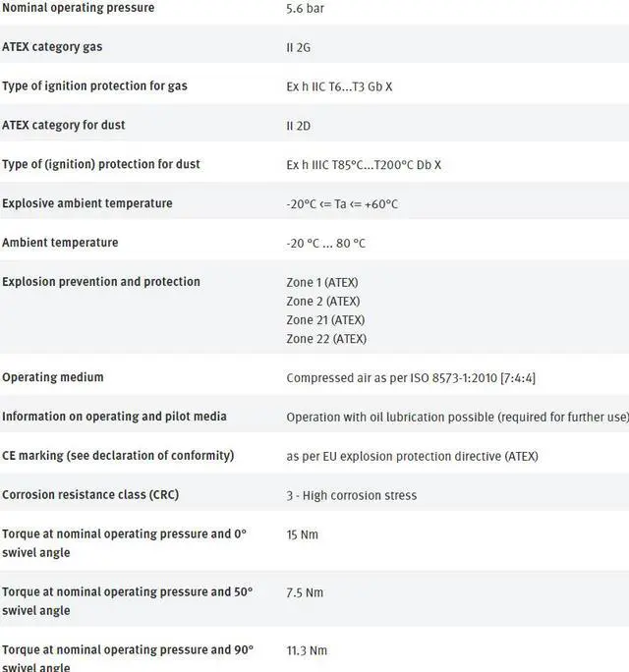Viewport: 629px width, 672px height.
Task: Select the "ATEX category for dust" label
Action: (x=64, y=126)
